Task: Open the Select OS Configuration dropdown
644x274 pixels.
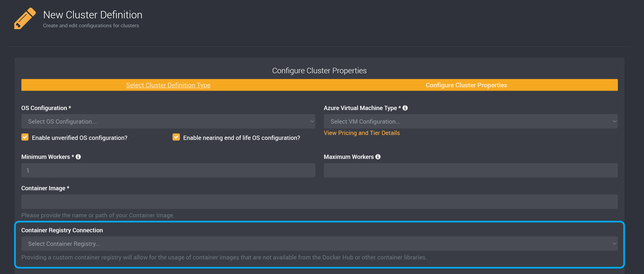Action: point(168,122)
